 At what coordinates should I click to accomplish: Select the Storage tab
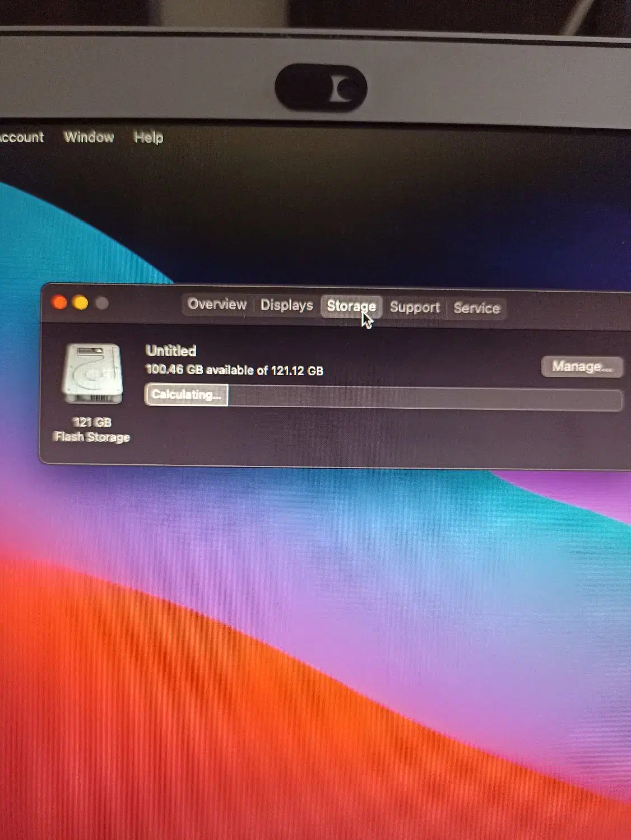tap(351, 306)
